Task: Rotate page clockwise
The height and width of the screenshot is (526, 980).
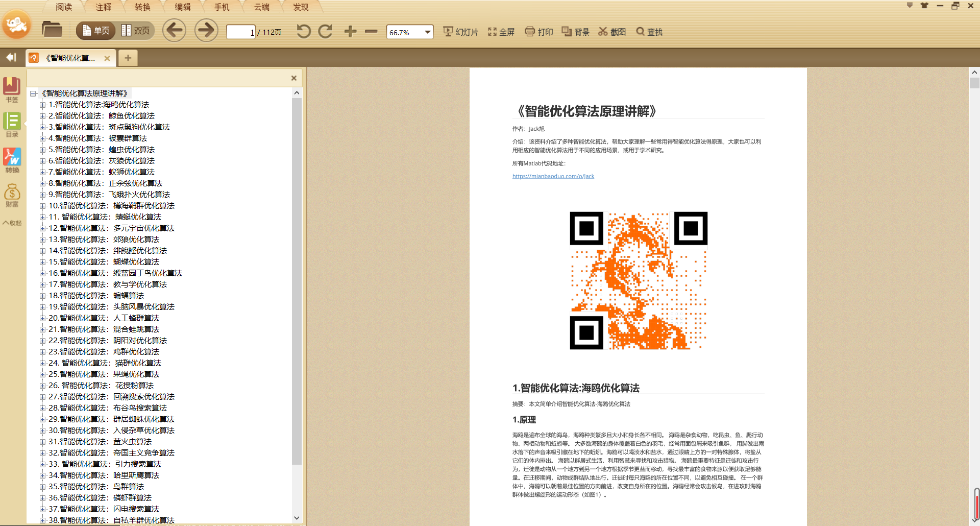Action: [325, 32]
